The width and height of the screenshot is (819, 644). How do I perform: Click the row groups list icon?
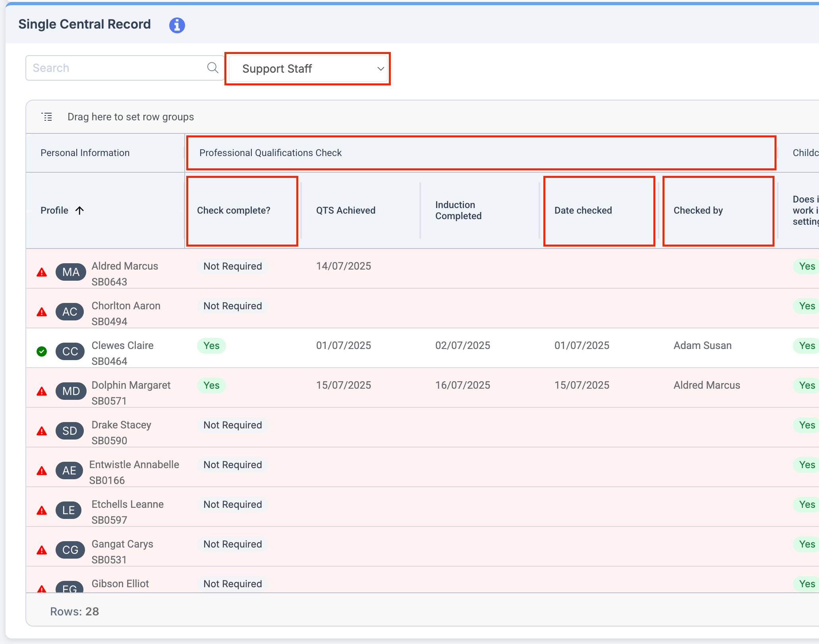click(x=47, y=117)
